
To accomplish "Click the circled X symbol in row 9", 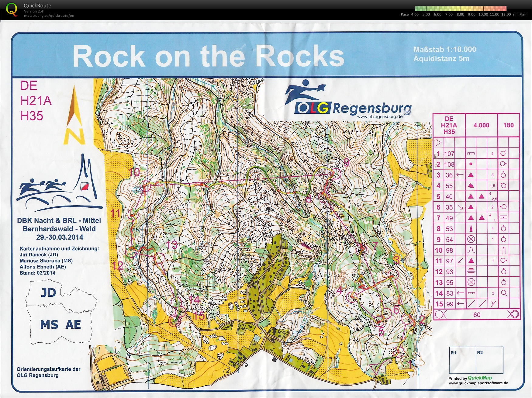I will click(x=471, y=239).
